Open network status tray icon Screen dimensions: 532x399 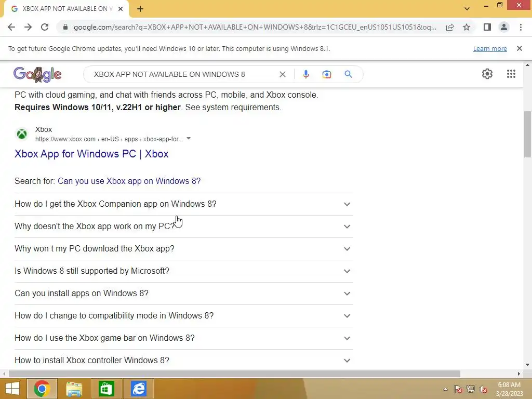click(471, 389)
